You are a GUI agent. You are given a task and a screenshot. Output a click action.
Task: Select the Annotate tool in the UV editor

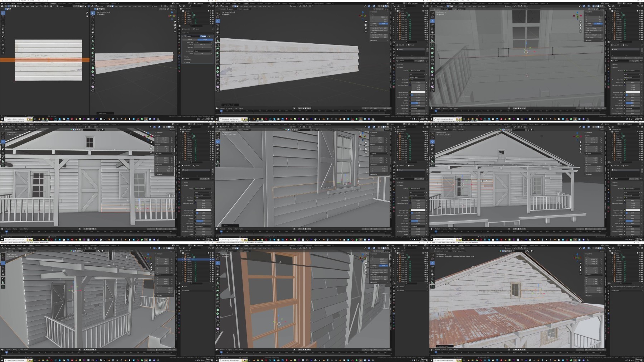pos(3,37)
